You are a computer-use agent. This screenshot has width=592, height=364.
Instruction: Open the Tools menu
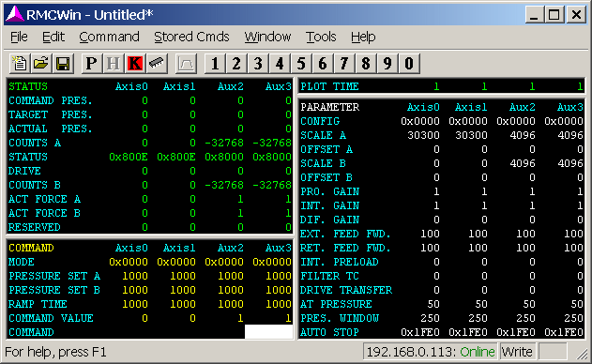click(x=321, y=37)
